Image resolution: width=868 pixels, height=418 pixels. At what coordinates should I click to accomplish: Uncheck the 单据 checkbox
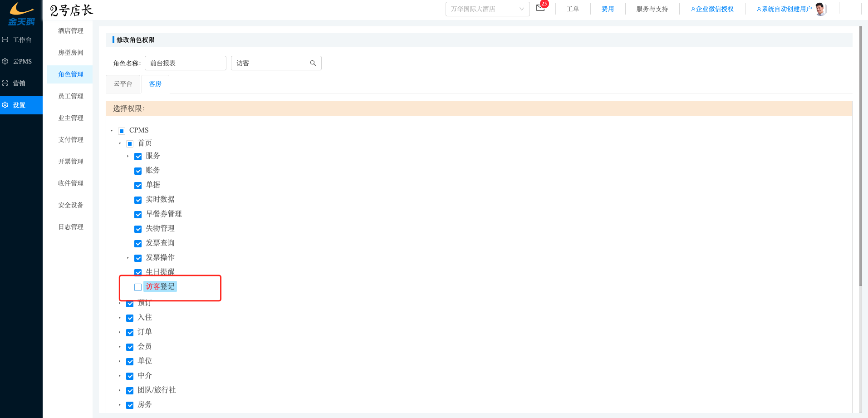pos(138,186)
